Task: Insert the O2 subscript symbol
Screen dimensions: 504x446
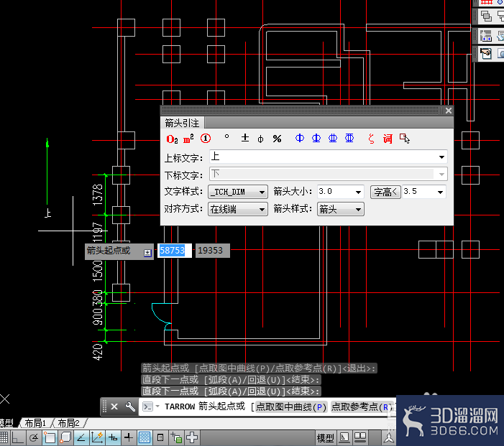Action: (173, 139)
